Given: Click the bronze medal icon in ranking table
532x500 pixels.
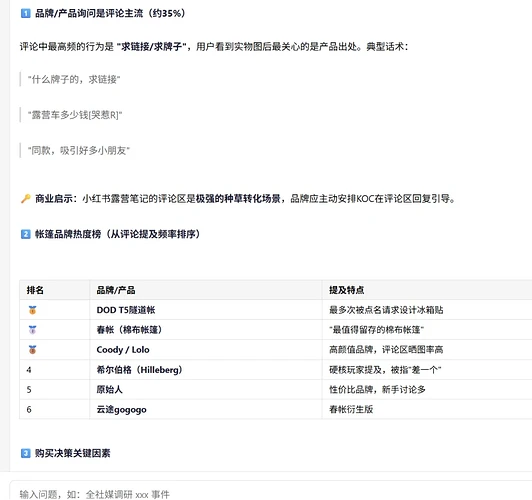Looking at the screenshot, I should (32, 349).
